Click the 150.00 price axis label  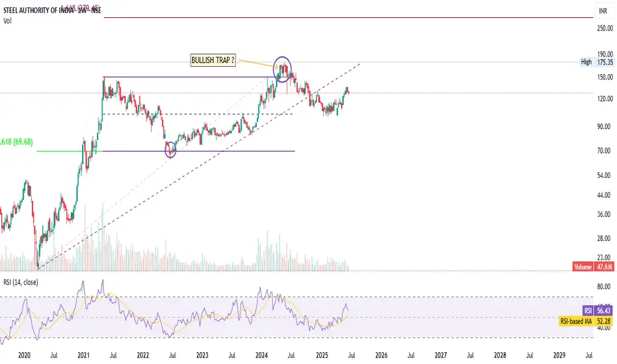point(605,77)
